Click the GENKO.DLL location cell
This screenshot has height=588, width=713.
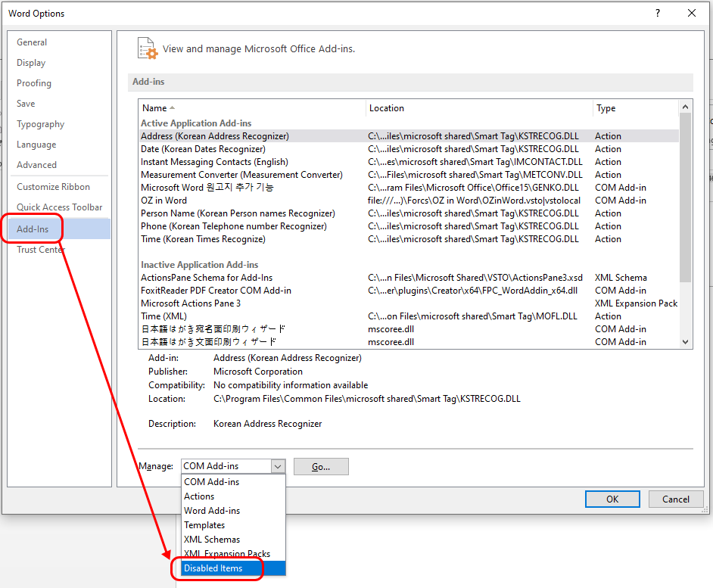coord(473,188)
